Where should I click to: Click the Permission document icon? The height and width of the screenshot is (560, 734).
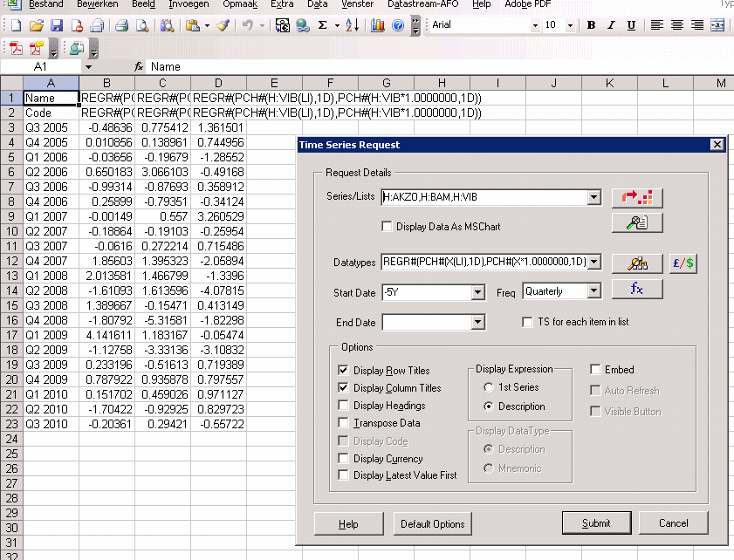77,25
